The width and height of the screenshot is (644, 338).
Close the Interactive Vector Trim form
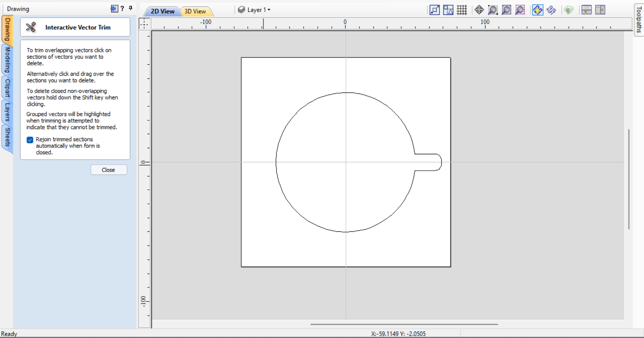click(x=109, y=170)
